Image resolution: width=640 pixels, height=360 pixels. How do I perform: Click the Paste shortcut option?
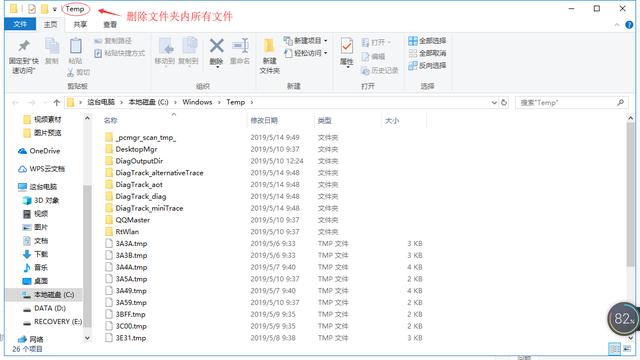(x=120, y=53)
